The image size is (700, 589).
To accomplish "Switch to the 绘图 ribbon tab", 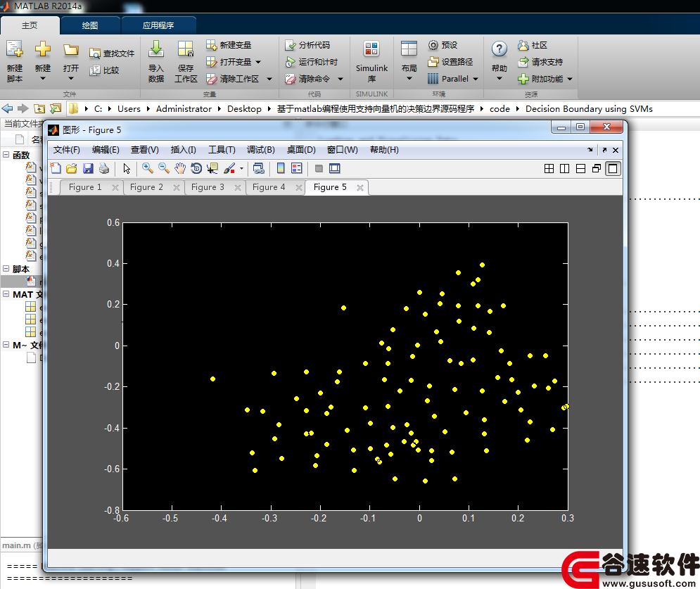I will 90,25.
